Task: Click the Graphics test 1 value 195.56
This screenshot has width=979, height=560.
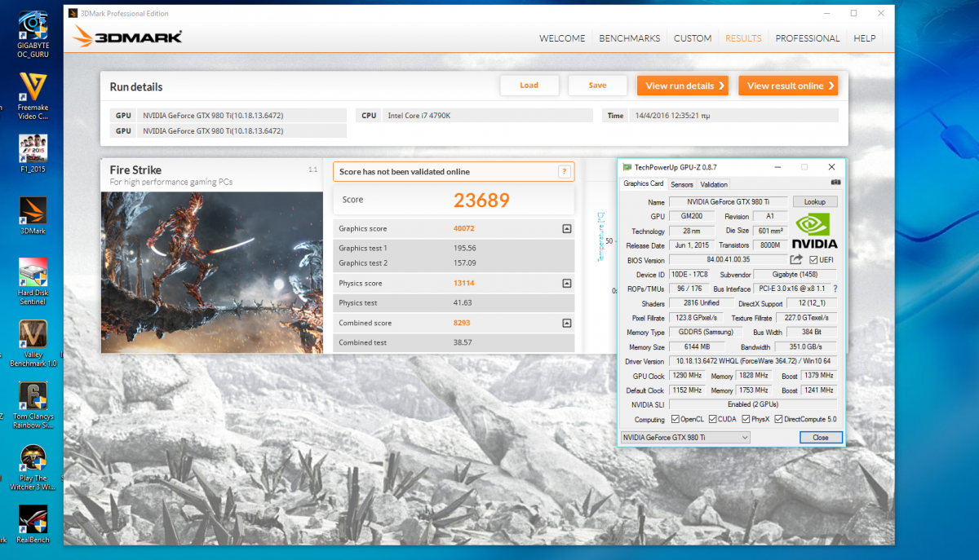Action: (x=464, y=248)
